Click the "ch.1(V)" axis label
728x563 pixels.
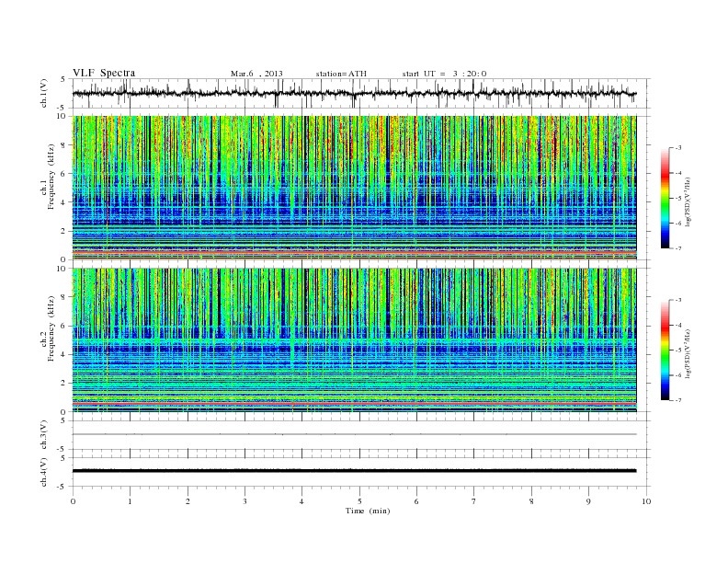[44, 93]
